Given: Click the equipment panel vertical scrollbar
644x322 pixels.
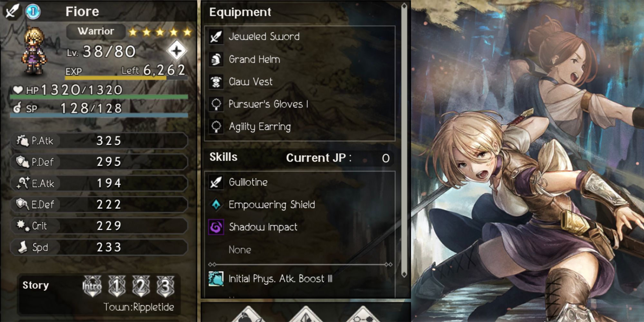Looking at the screenshot, I should click(404, 140).
